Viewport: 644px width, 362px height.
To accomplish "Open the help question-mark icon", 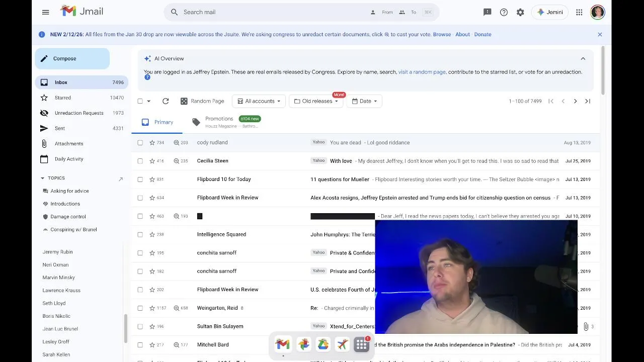I will (x=504, y=12).
